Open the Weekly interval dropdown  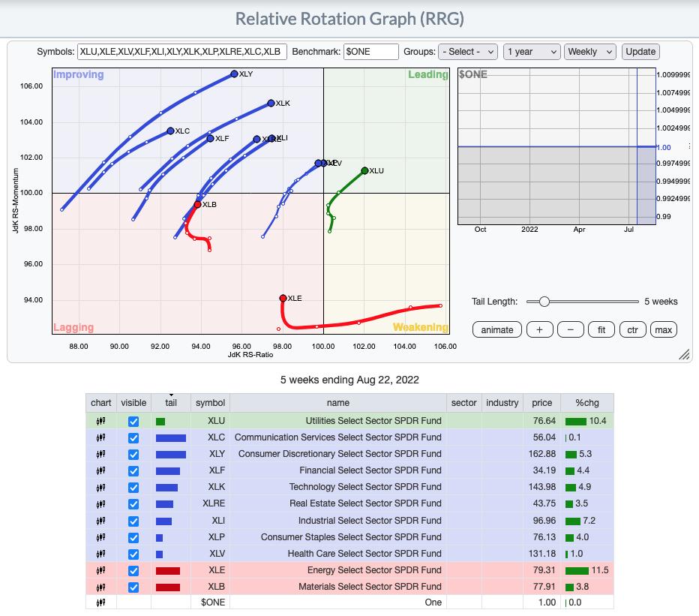tap(589, 52)
